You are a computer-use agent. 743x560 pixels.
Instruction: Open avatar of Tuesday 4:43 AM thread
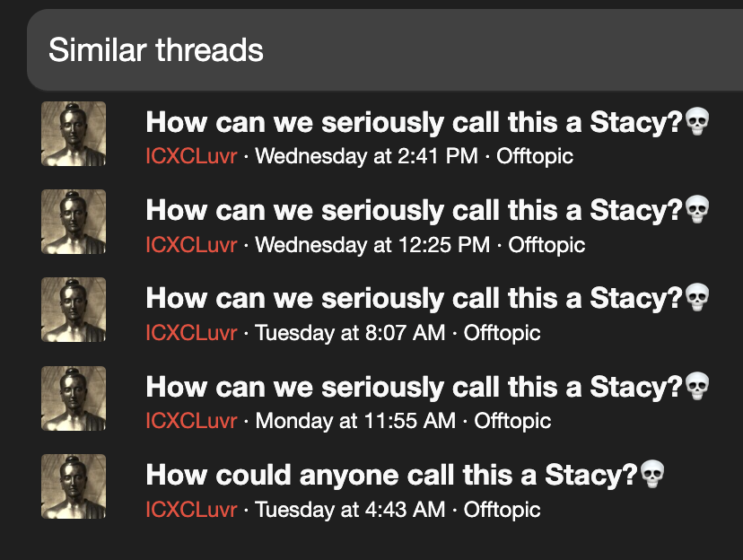(74, 486)
